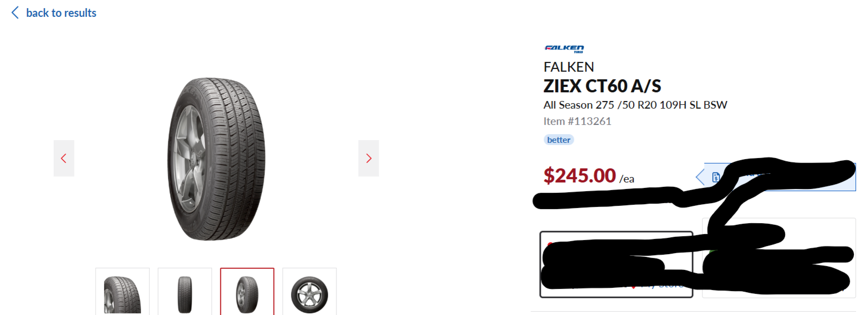Click the dollar document icon in blue banner
The width and height of the screenshot is (868, 315).
pyautogui.click(x=716, y=177)
